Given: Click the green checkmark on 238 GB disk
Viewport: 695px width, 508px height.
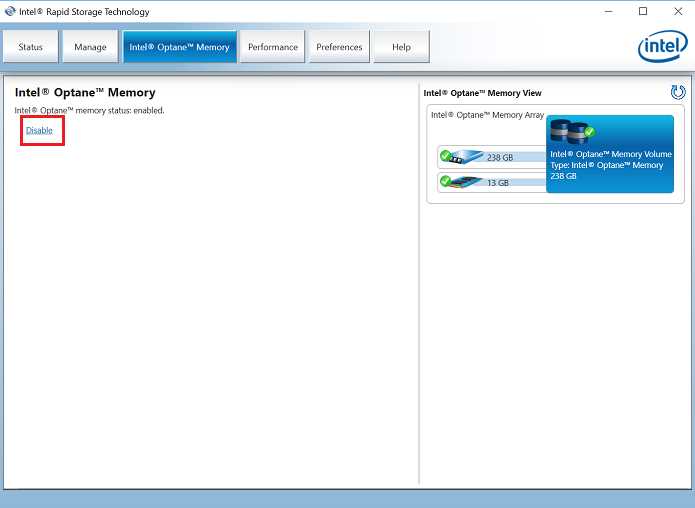Looking at the screenshot, I should click(x=445, y=155).
